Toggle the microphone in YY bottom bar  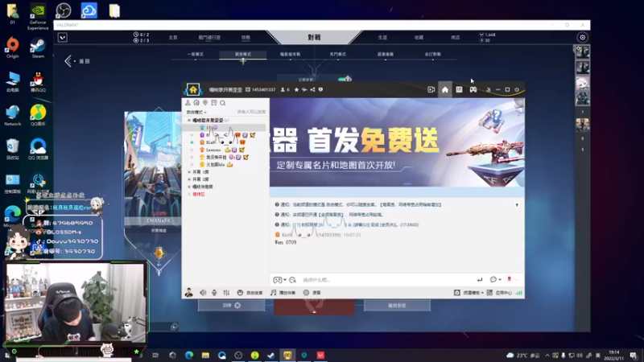214,293
